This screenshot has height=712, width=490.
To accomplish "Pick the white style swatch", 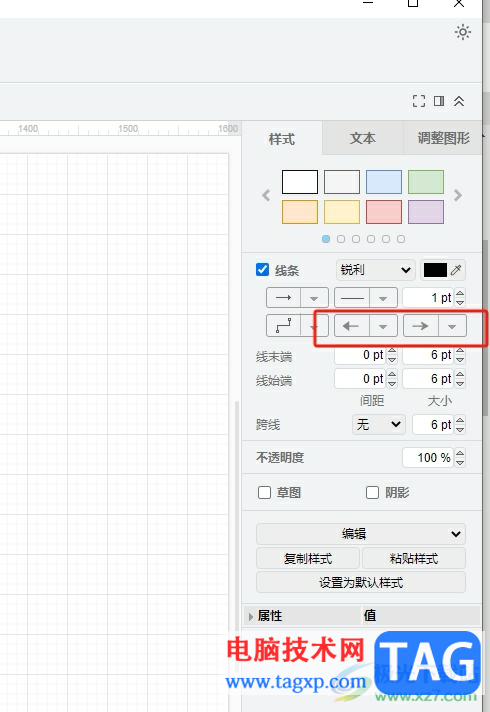I will [x=300, y=182].
